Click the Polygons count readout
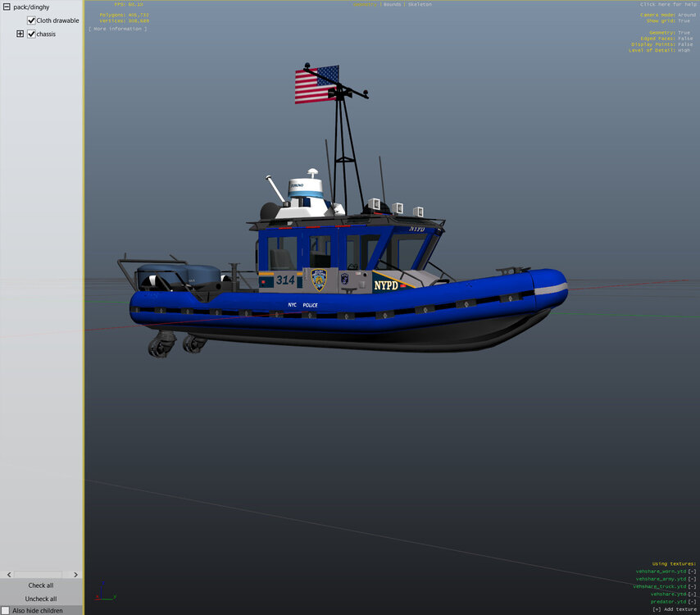The height and width of the screenshot is (615, 700). [x=124, y=15]
